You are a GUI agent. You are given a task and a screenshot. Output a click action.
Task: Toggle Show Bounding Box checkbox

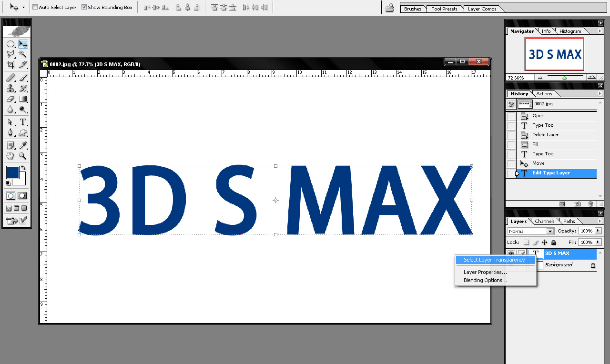click(x=84, y=7)
